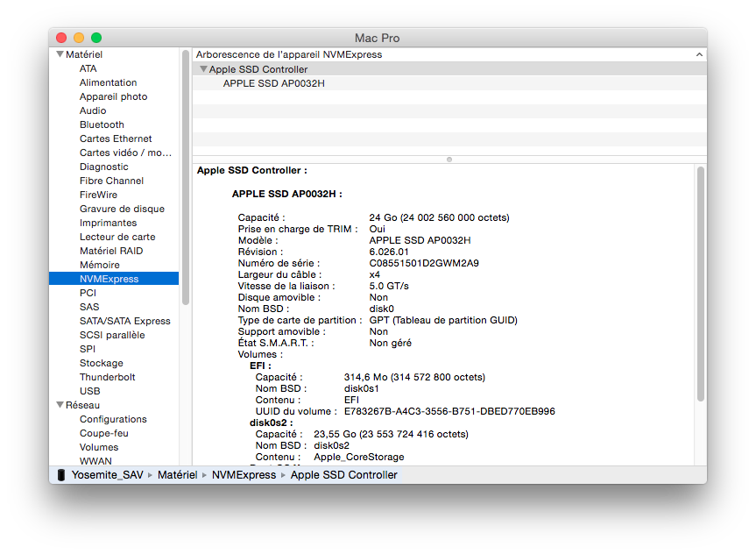This screenshot has width=756, height=554.
Task: Click the details pane vertical scrollbar
Action: pos(701,284)
